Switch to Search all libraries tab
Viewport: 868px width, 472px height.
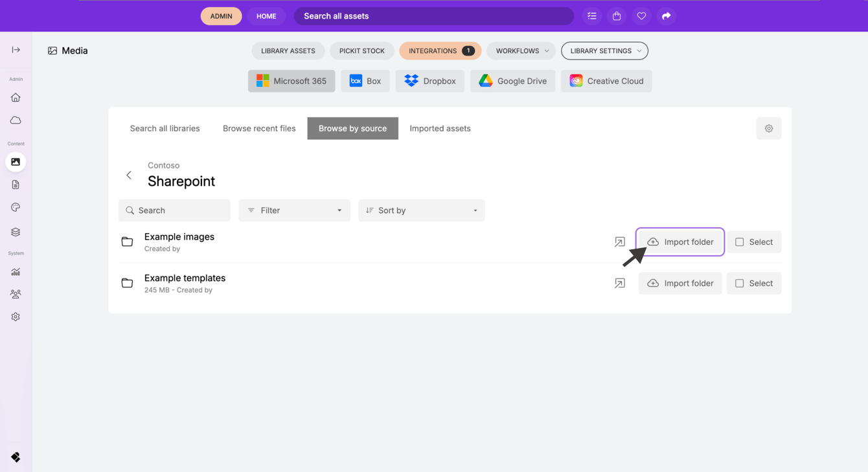click(x=165, y=128)
